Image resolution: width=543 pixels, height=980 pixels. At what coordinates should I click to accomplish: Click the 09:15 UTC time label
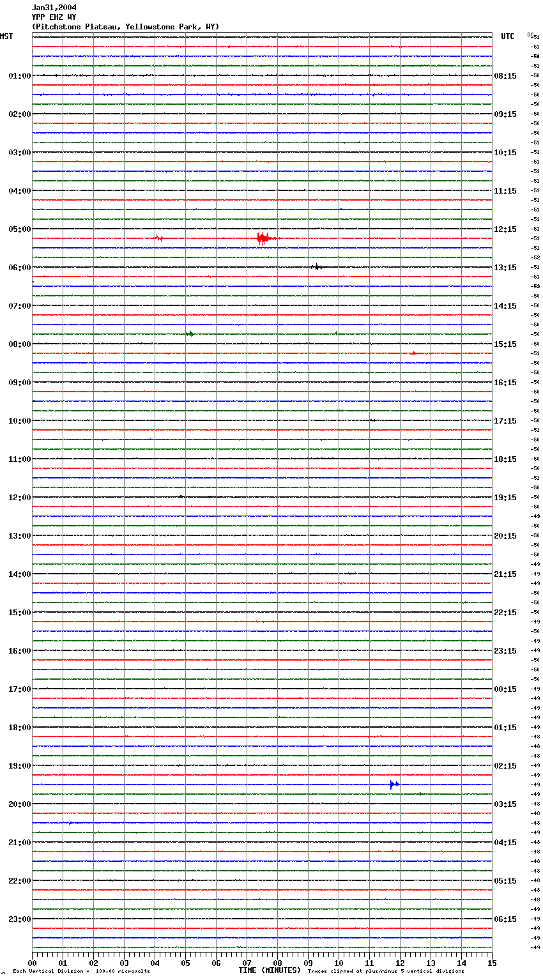(x=505, y=114)
